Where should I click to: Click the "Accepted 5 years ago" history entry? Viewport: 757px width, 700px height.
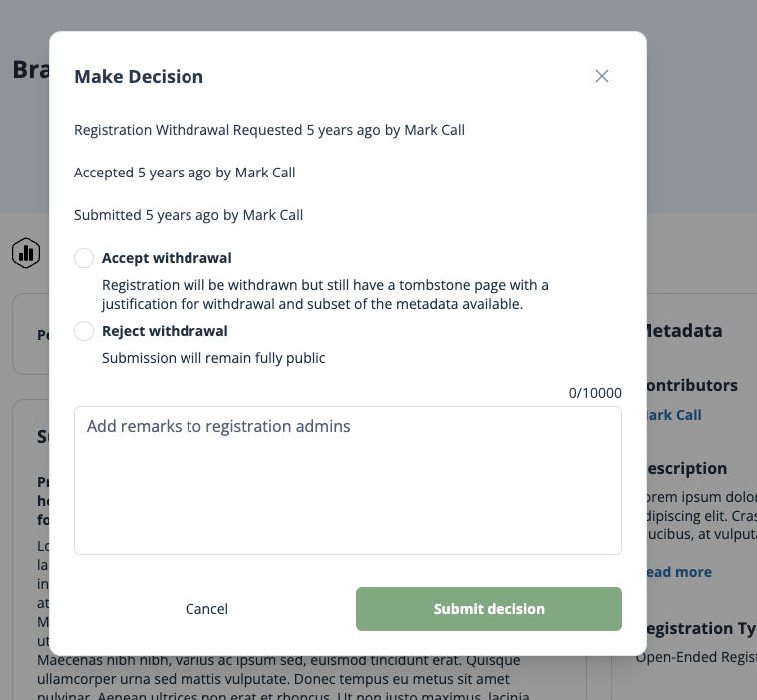click(x=185, y=173)
